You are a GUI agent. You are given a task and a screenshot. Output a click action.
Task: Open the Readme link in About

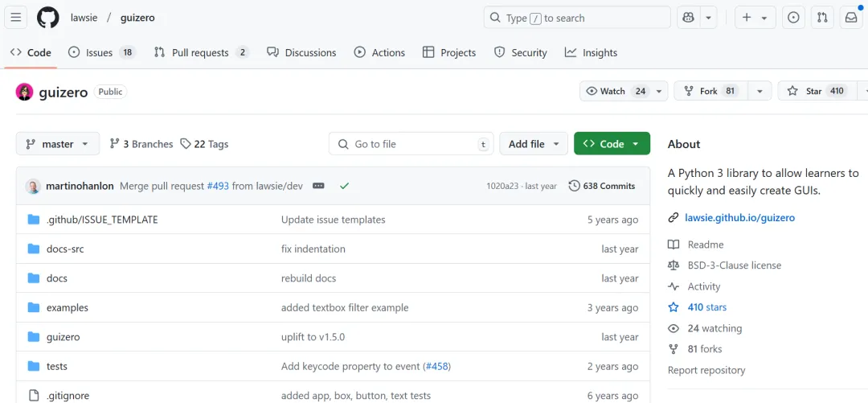[x=706, y=245]
